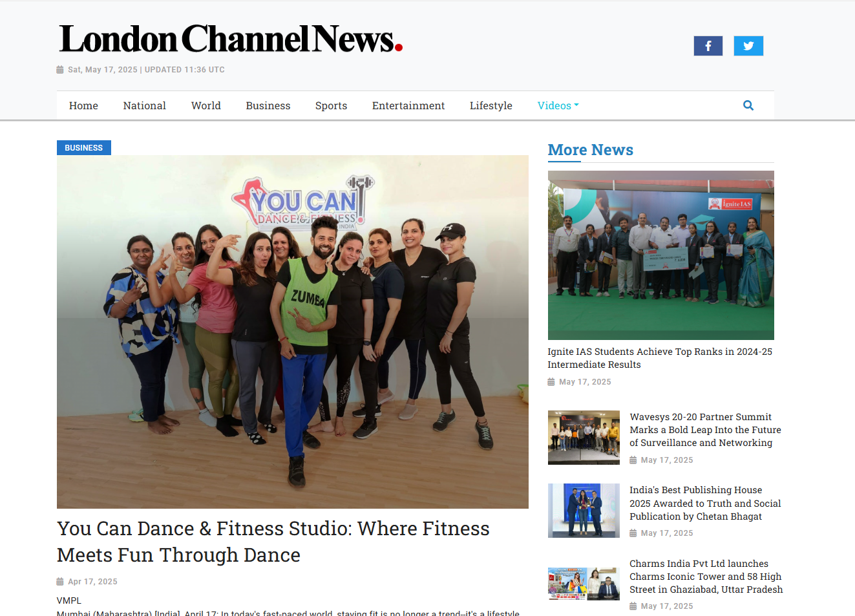Open search with the magnifier icon

coord(748,105)
